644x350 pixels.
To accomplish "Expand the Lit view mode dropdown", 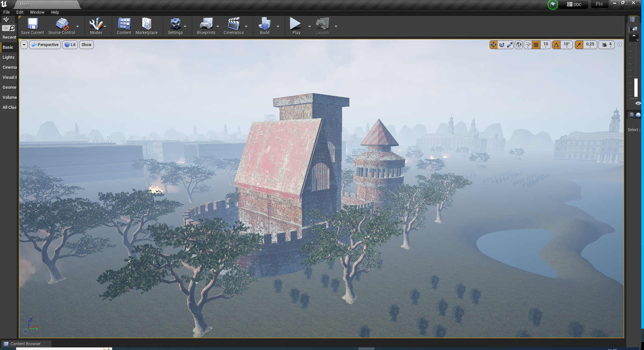I will click(x=70, y=45).
